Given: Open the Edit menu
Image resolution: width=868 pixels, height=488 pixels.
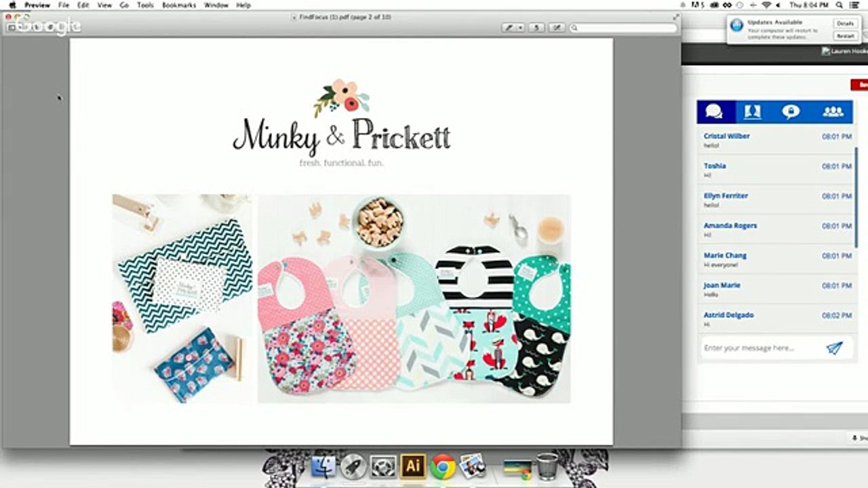Looking at the screenshot, I should pyautogui.click(x=83, y=5).
